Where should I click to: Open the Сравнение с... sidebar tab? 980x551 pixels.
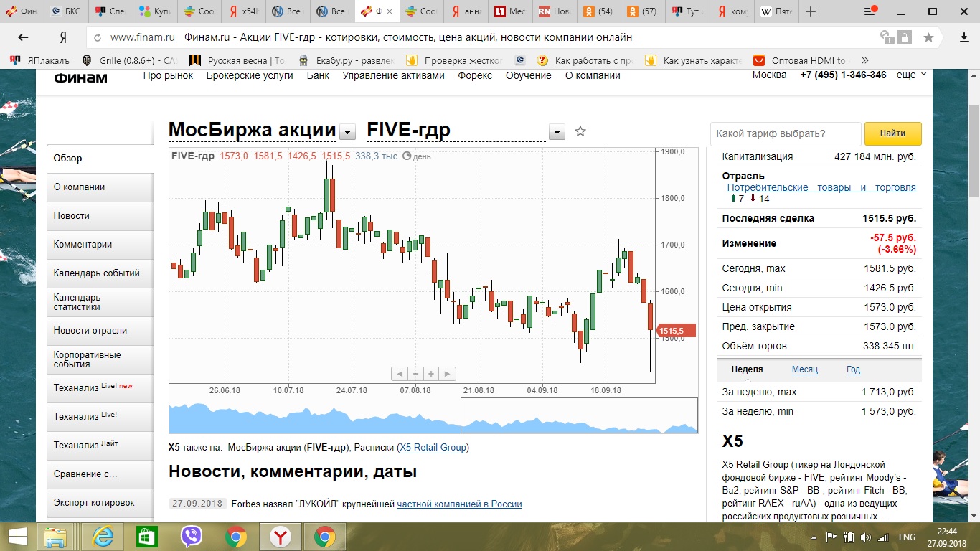tap(100, 474)
